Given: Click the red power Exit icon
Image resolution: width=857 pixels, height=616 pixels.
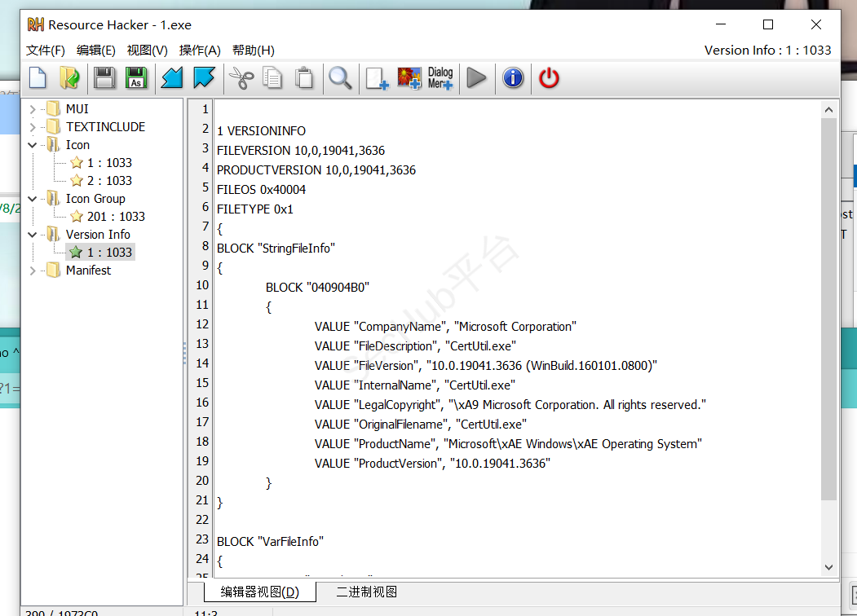Looking at the screenshot, I should click(x=550, y=78).
